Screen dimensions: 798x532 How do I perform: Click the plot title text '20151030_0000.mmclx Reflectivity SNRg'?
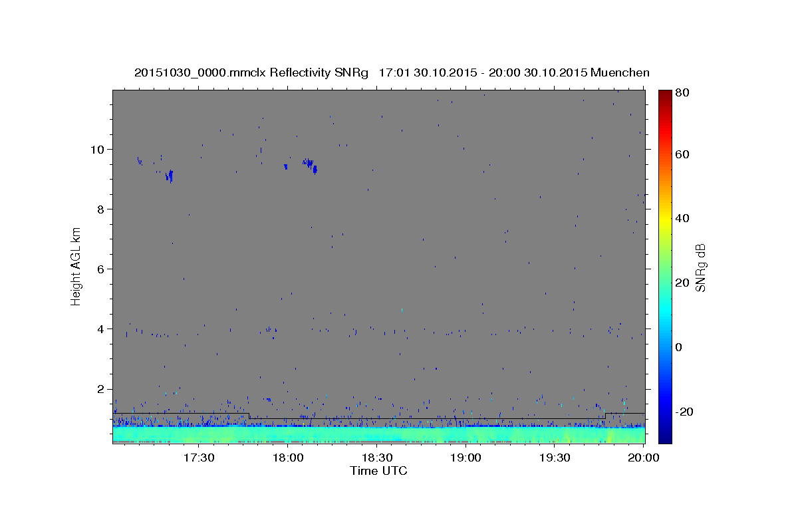pos(251,72)
